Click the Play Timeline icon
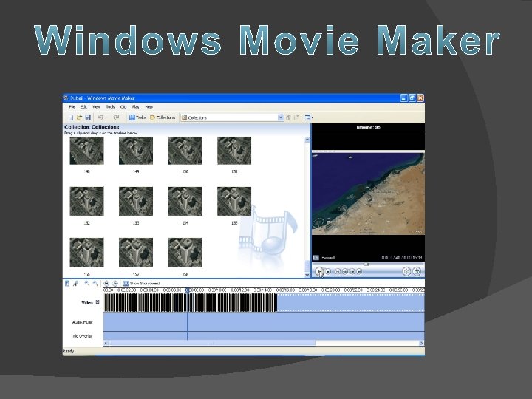This screenshot has width=532, height=399. click(x=115, y=283)
